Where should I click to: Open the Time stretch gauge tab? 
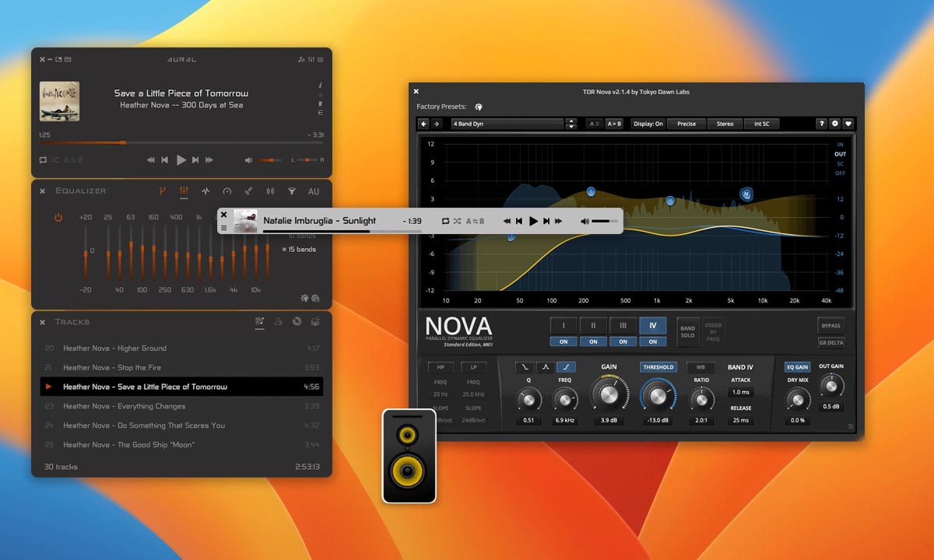(x=227, y=191)
